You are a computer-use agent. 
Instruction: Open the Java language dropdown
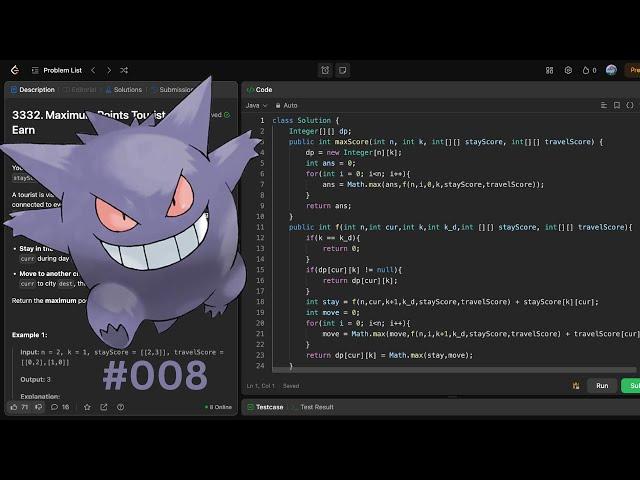(256, 105)
